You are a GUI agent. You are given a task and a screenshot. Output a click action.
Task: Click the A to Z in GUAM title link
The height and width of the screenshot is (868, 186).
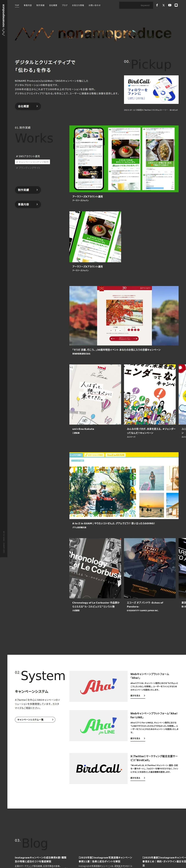[x=113, y=523]
